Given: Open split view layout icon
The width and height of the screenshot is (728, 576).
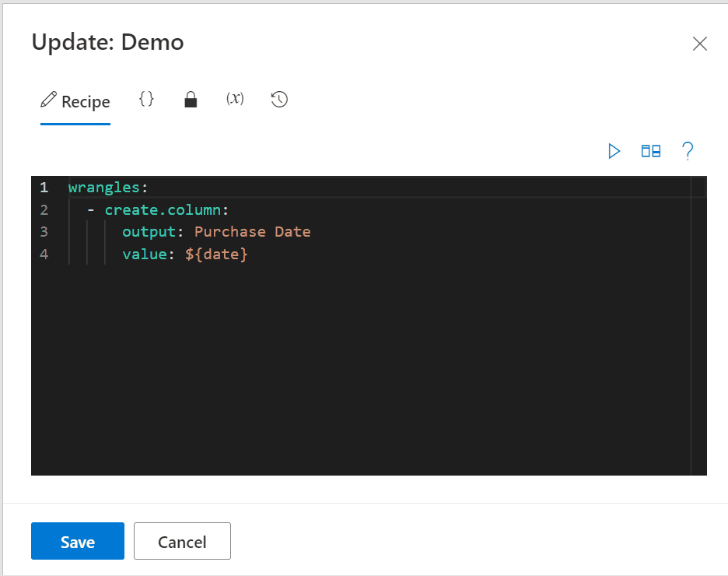Looking at the screenshot, I should (650, 152).
